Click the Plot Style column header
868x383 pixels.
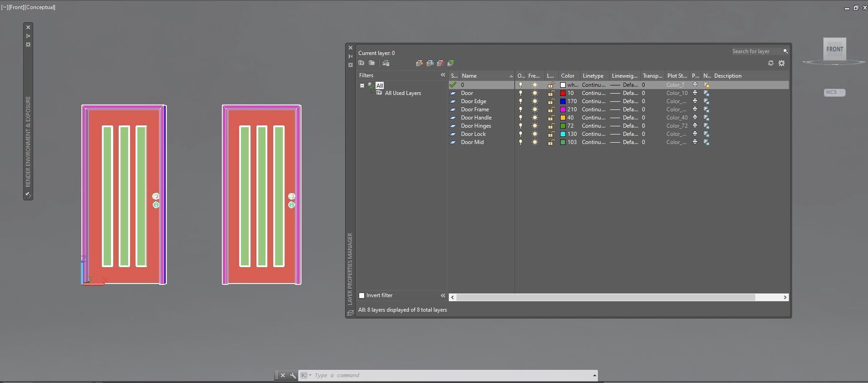[677, 76]
